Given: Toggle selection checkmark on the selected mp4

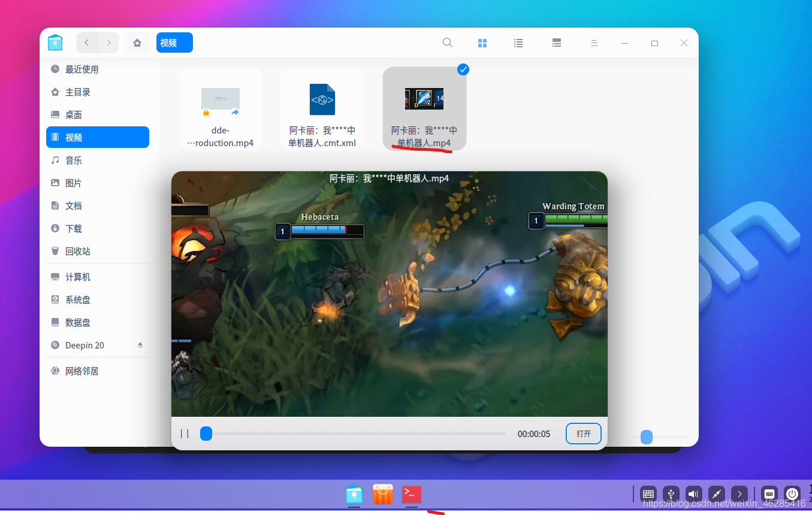Looking at the screenshot, I should 463,69.
